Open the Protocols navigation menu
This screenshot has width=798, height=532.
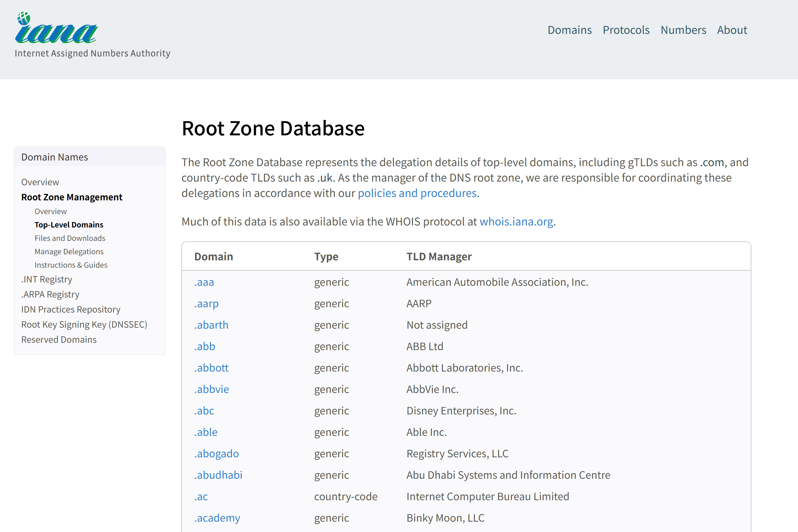pos(626,30)
